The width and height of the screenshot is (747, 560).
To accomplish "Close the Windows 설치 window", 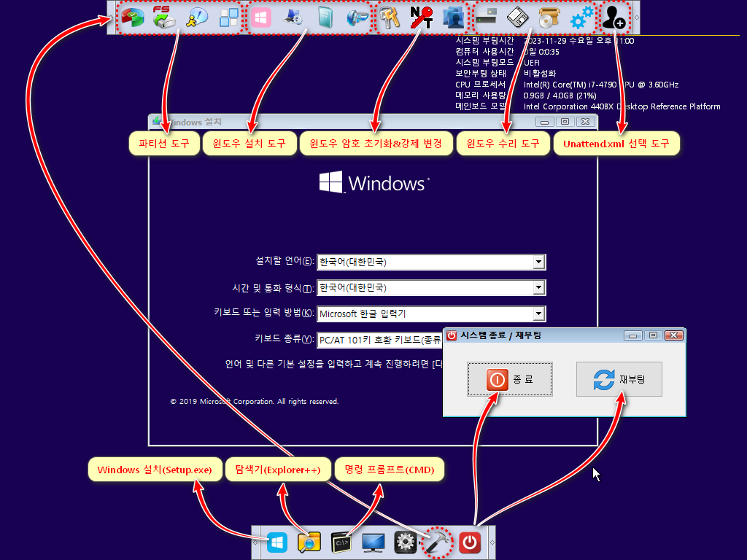I will [x=586, y=122].
